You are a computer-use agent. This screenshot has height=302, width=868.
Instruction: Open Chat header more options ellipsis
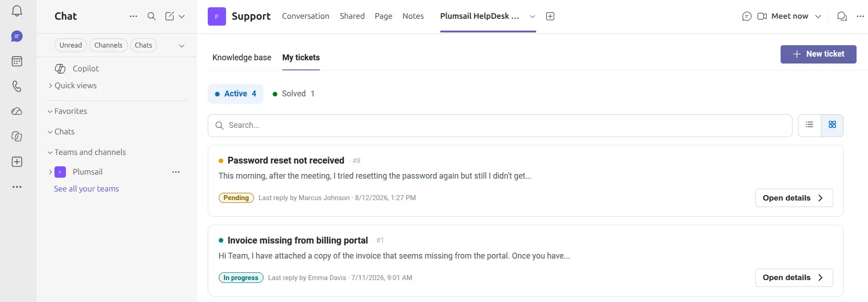(x=133, y=16)
